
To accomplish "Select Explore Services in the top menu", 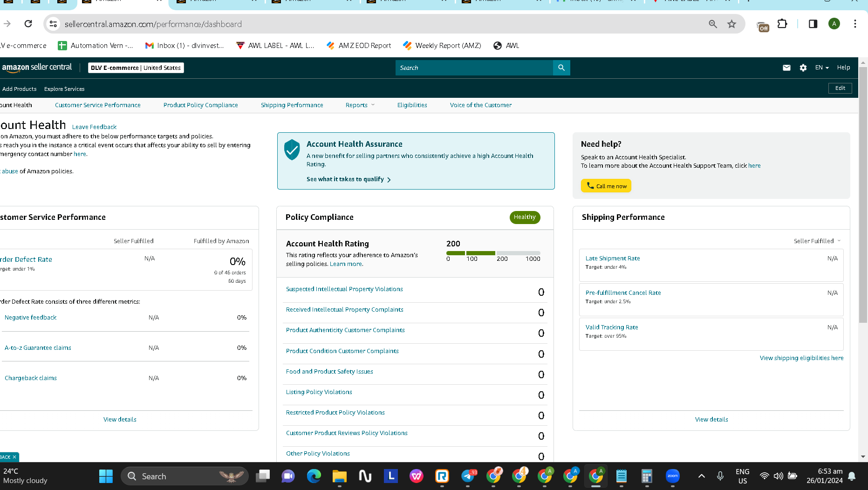I will click(64, 89).
